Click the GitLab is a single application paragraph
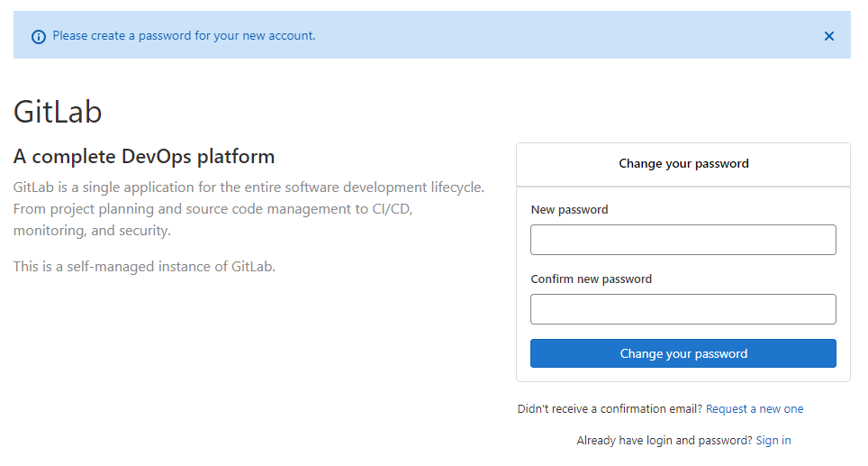Image resolution: width=868 pixels, height=466 pixels. click(249, 209)
